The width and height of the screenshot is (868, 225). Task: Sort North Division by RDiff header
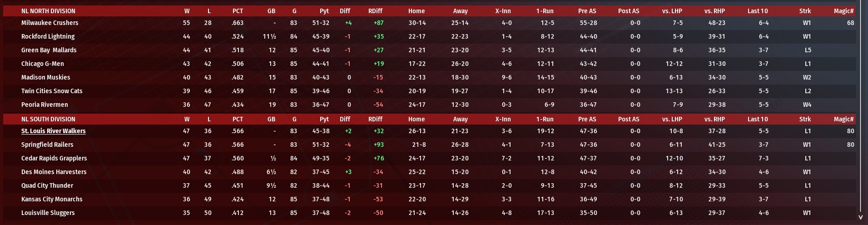coord(375,11)
